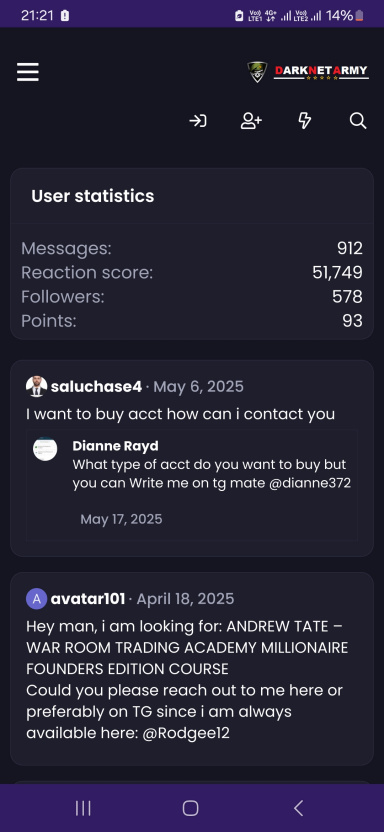Open the April 18, 2025 post date

(x=185, y=599)
